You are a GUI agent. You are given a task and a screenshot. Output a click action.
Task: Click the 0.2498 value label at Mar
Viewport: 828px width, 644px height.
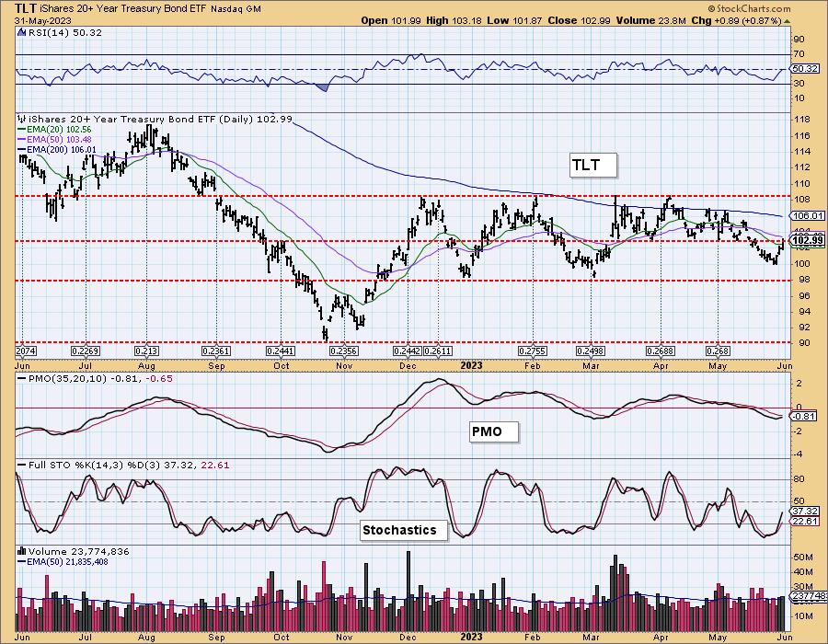click(591, 351)
